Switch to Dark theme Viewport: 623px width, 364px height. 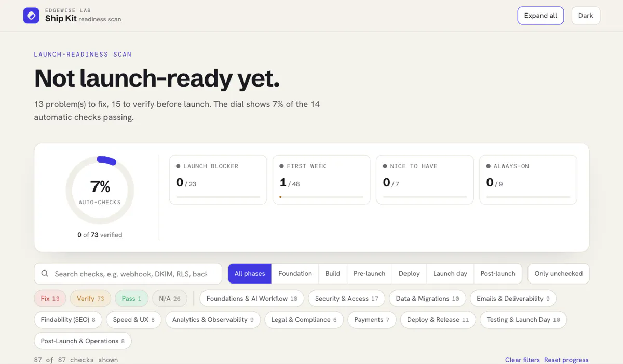coord(586,16)
